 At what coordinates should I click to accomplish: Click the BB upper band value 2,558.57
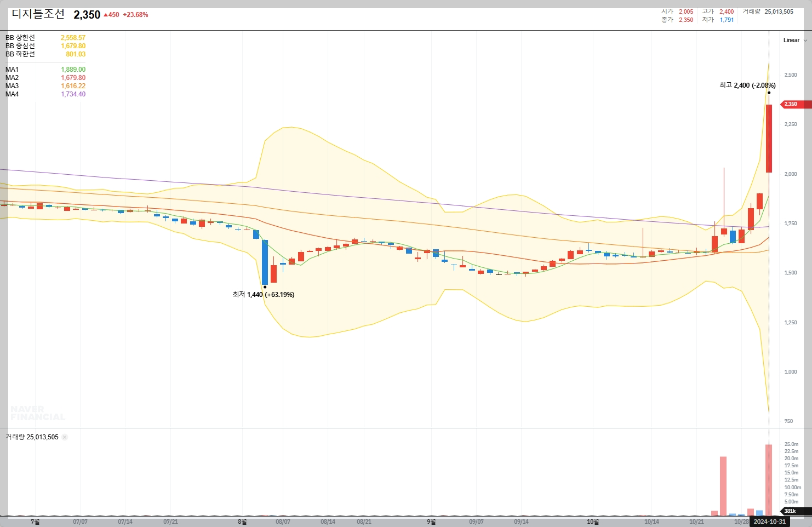73,38
